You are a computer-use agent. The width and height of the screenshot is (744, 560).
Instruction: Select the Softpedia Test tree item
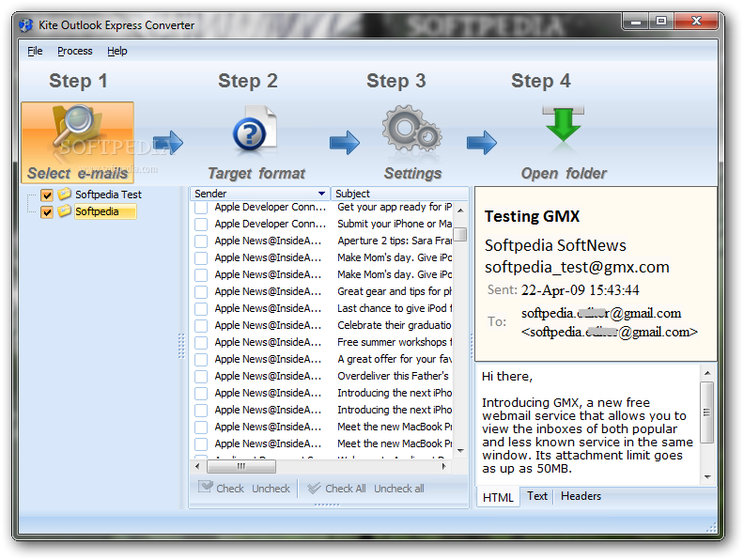coord(108,194)
